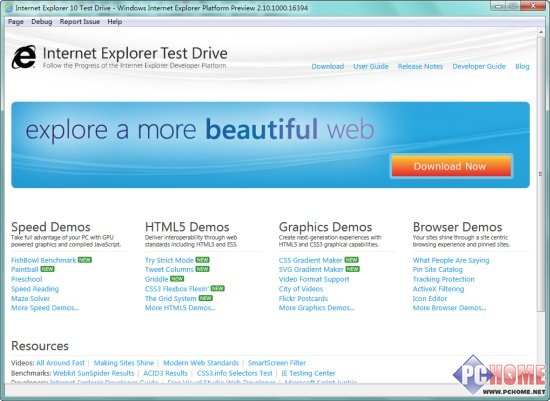View More Speed Demos
The width and height of the screenshot is (550, 401).
pyautogui.click(x=45, y=308)
